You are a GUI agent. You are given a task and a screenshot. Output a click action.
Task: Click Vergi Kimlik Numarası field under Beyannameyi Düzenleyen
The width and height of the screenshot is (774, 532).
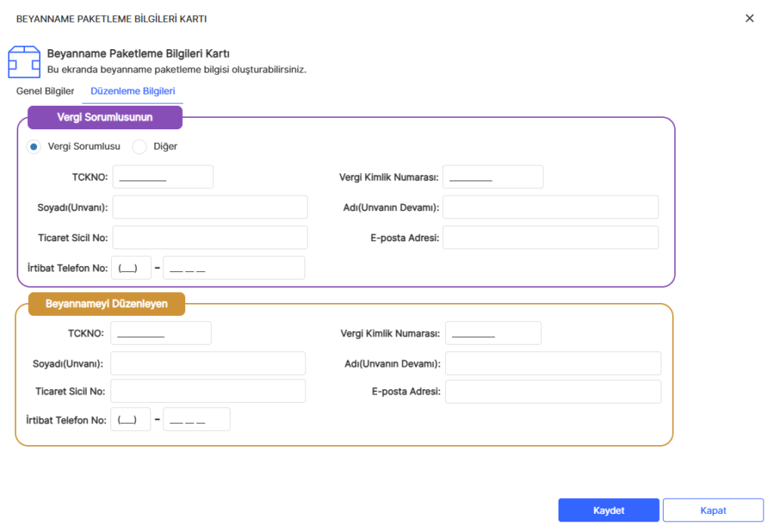(x=493, y=333)
